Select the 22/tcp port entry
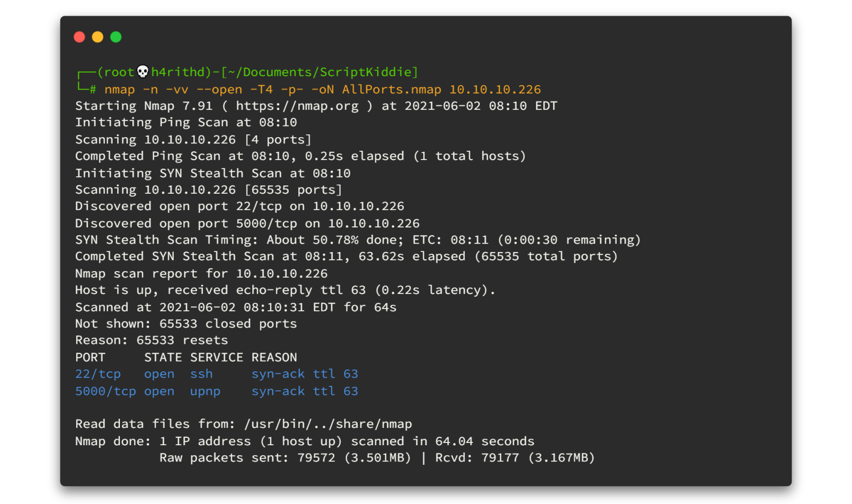Image resolution: width=852 pixels, height=504 pixels. coord(98,374)
